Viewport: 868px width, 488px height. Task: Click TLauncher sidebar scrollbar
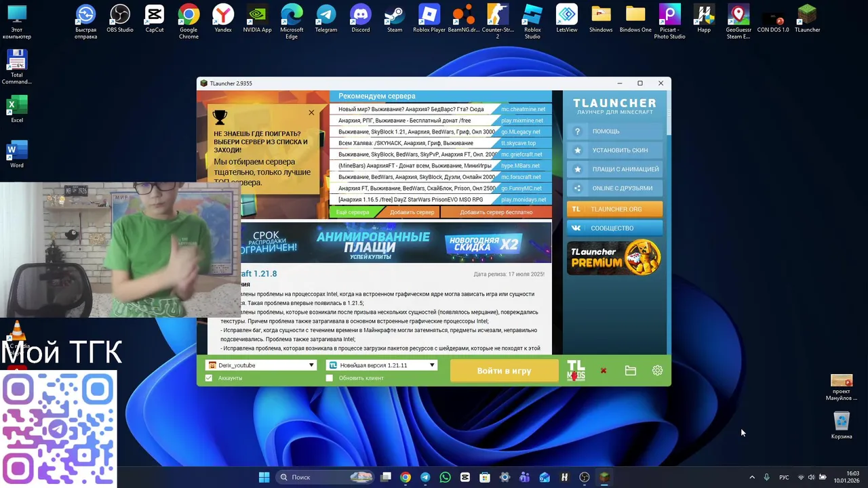coord(669,112)
